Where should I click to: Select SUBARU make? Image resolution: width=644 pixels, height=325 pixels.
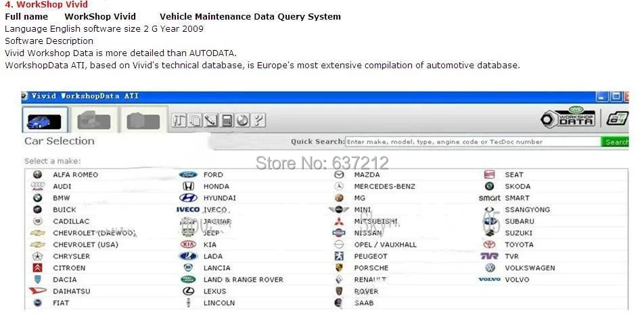click(x=520, y=221)
